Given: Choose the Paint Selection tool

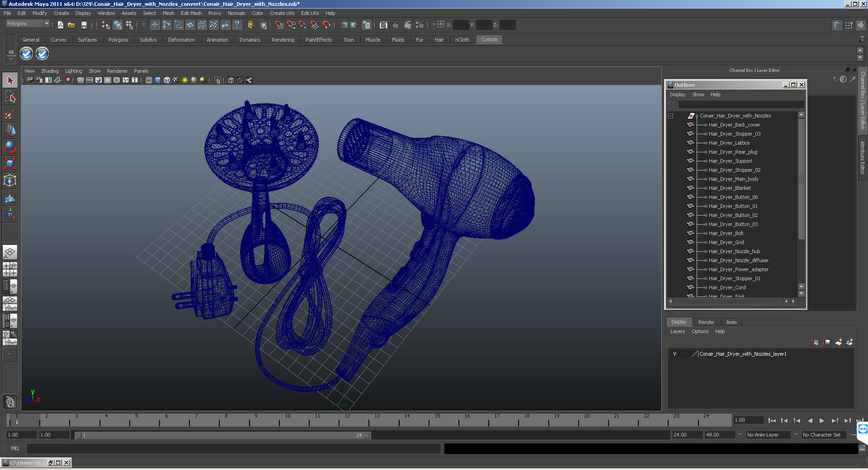Looking at the screenshot, I should point(10,113).
